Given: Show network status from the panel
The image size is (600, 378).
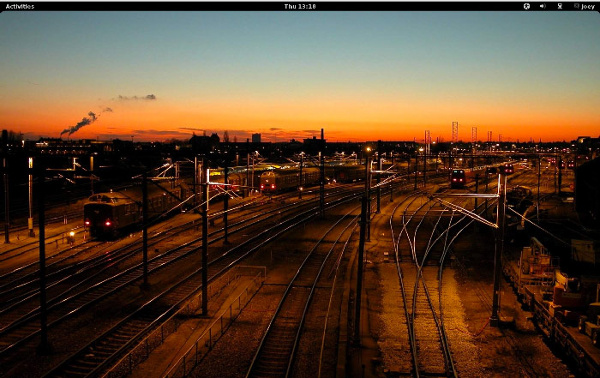Looking at the screenshot, I should (559, 6).
